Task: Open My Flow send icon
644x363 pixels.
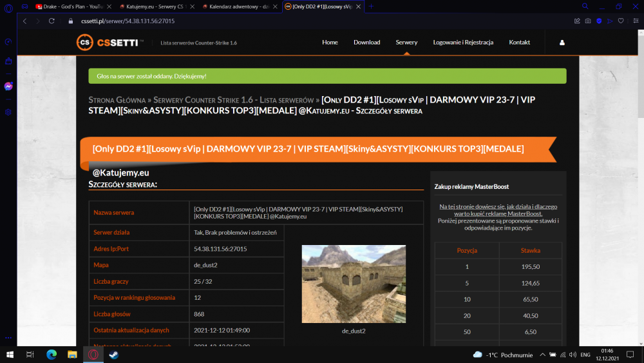Action: point(610,21)
